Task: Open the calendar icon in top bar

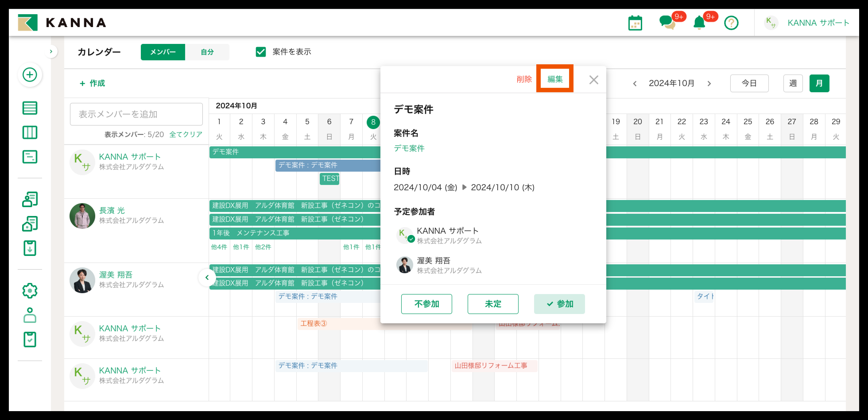Action: [x=635, y=23]
